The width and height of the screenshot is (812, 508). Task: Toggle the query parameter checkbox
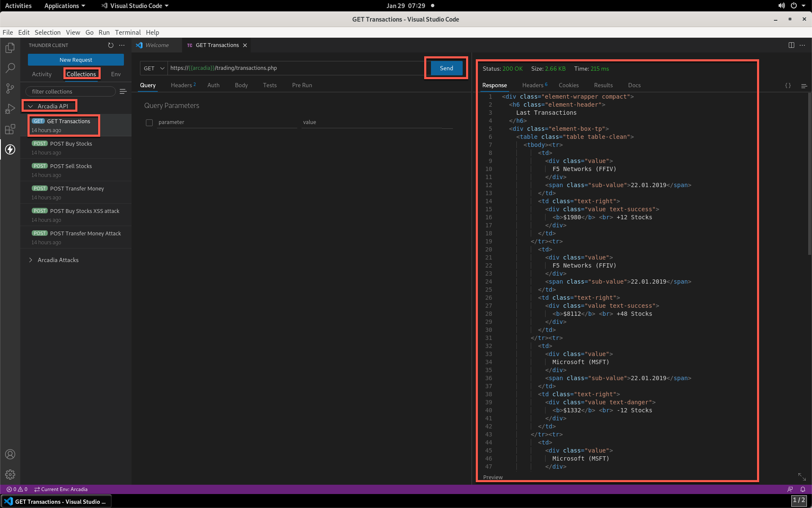pos(149,123)
